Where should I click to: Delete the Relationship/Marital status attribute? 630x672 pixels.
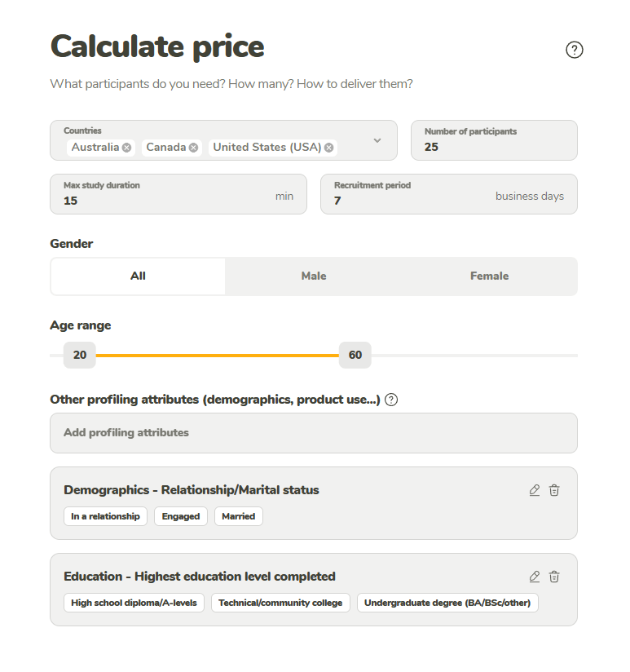pos(554,490)
